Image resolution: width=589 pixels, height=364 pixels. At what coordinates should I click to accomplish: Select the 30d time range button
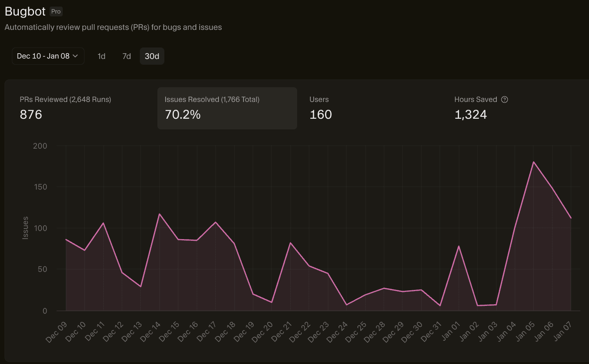(152, 56)
